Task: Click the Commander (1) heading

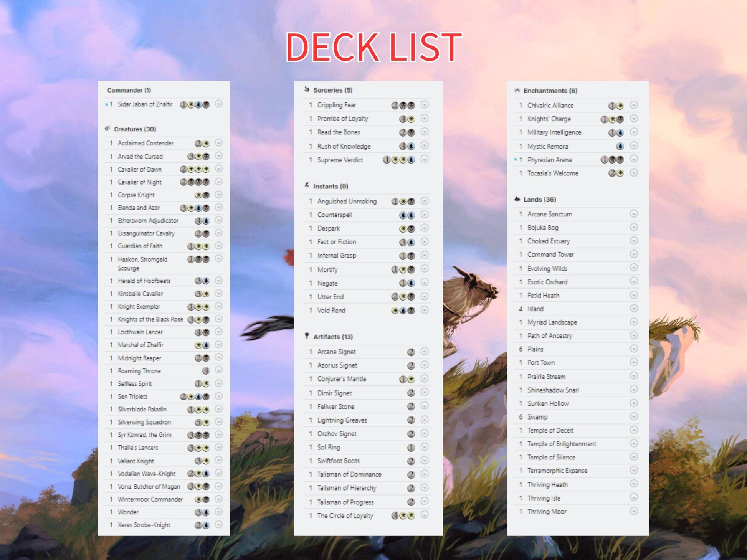Action: pos(129,90)
